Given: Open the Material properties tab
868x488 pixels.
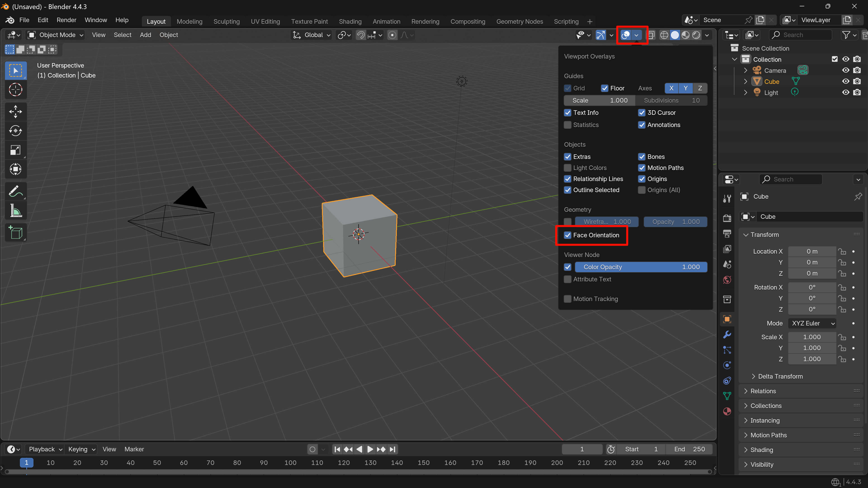Looking at the screenshot, I should [x=727, y=411].
